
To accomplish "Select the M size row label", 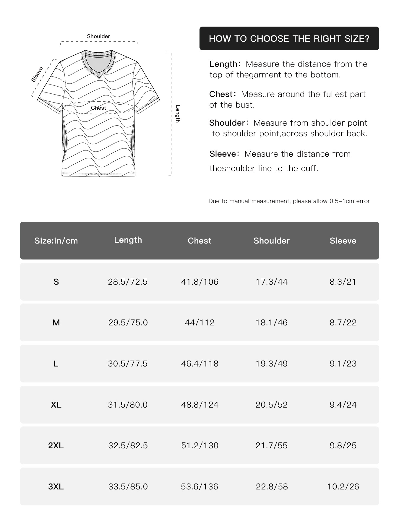I will point(56,322).
